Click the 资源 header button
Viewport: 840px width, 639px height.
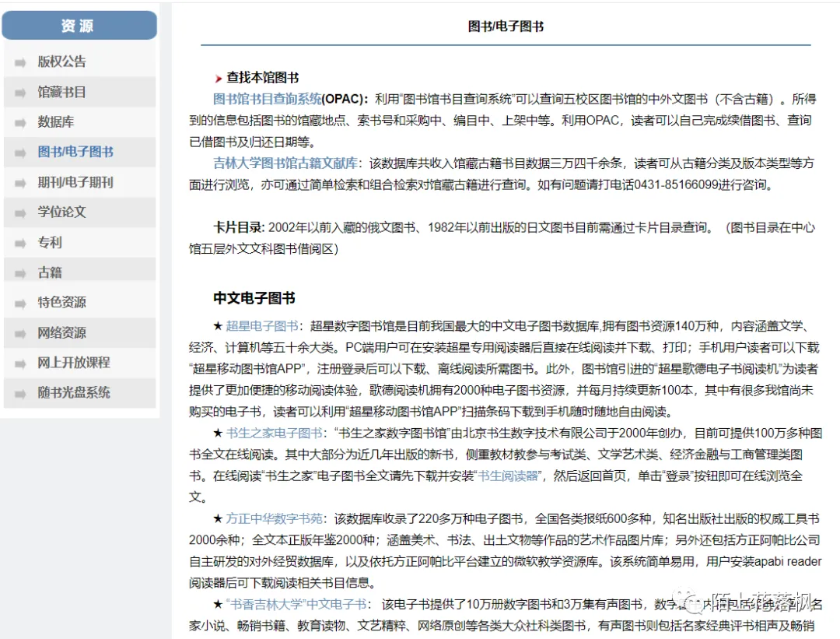click(x=79, y=25)
